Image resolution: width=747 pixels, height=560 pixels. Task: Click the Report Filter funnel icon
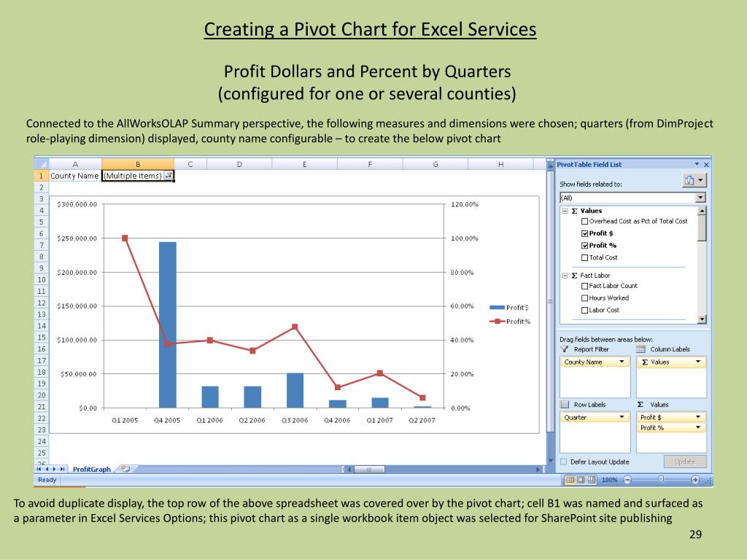[x=565, y=349]
